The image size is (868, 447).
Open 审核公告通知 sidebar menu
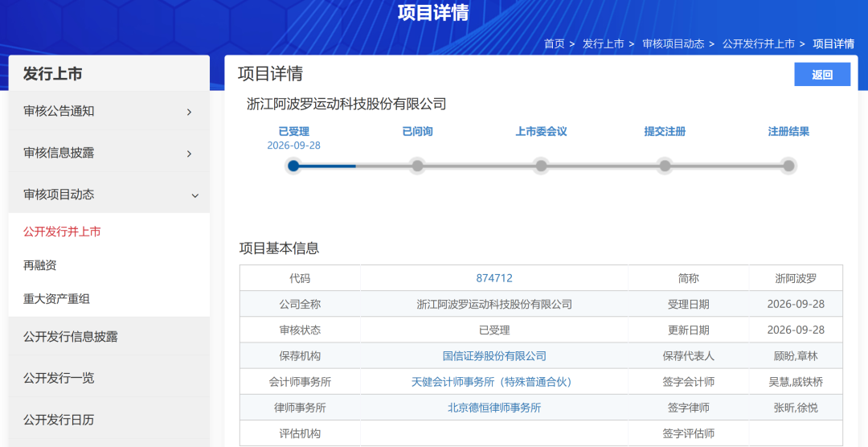[109, 111]
